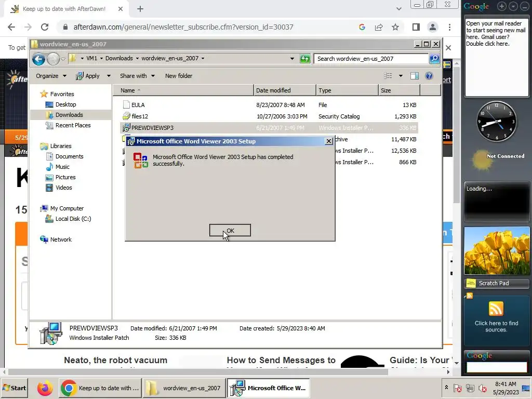
Task: Open Scratch Pad gadget
Action: point(496,283)
